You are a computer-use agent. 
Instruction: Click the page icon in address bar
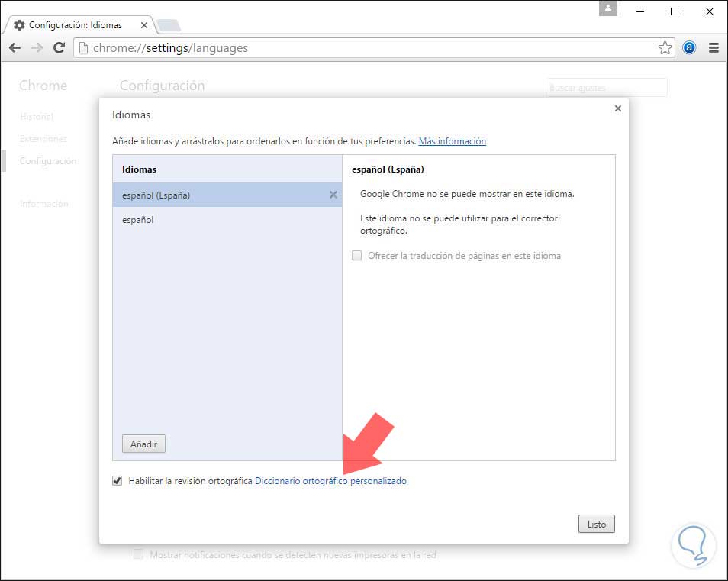(x=83, y=48)
